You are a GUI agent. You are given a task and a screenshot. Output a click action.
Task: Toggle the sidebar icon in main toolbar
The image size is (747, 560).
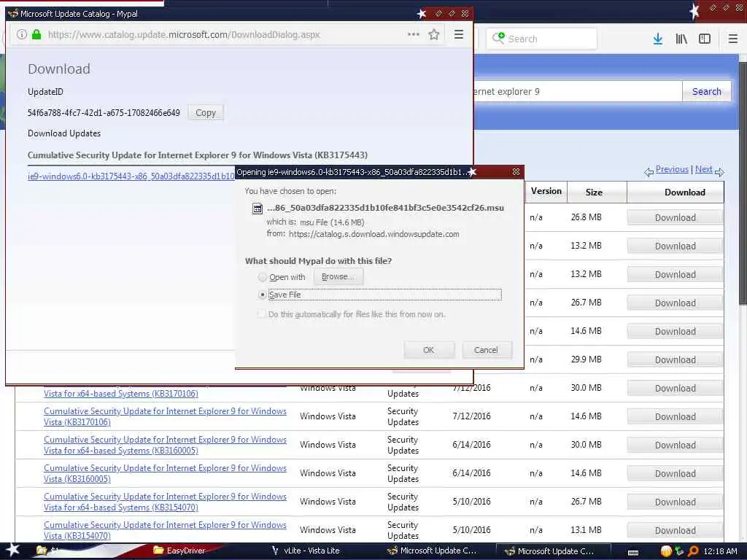705,39
